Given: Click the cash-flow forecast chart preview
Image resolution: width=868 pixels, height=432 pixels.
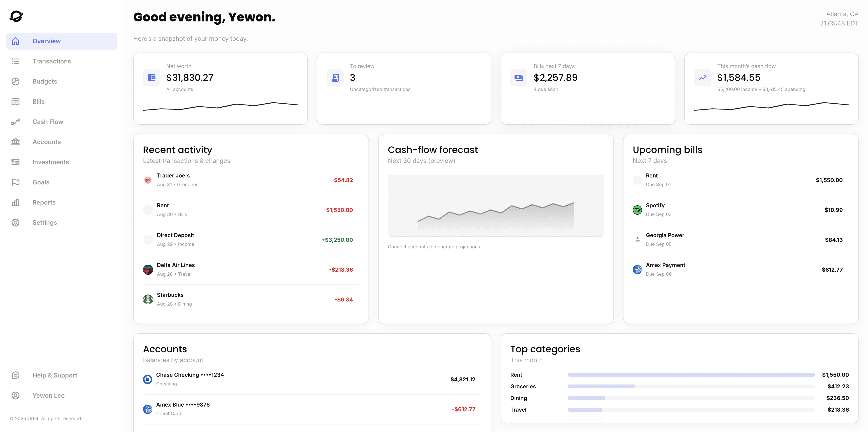Looking at the screenshot, I should (x=496, y=206).
